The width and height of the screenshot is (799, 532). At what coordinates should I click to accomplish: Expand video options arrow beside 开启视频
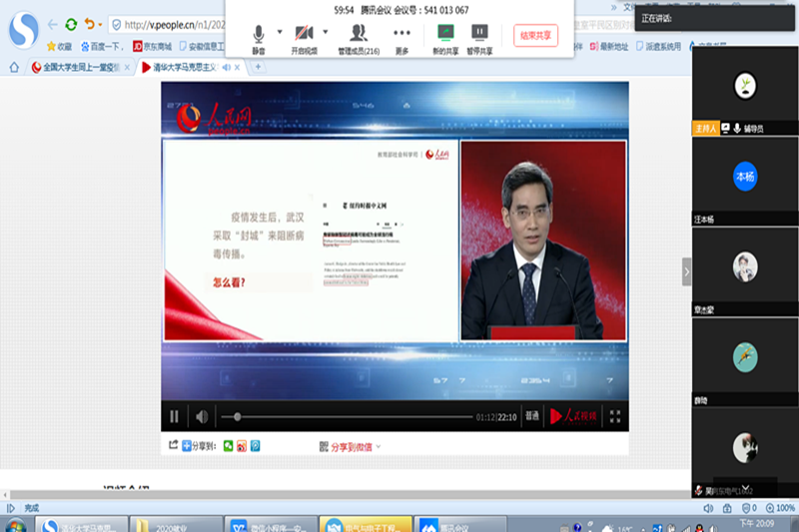click(x=325, y=32)
